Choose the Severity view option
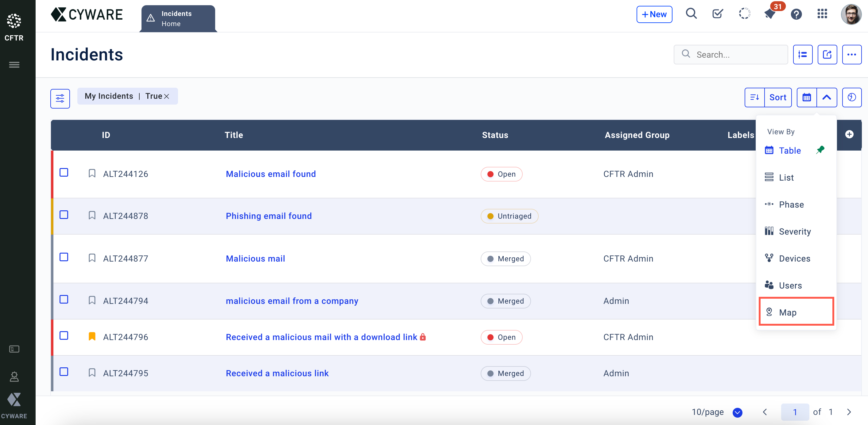This screenshot has width=868, height=425. coord(795,232)
